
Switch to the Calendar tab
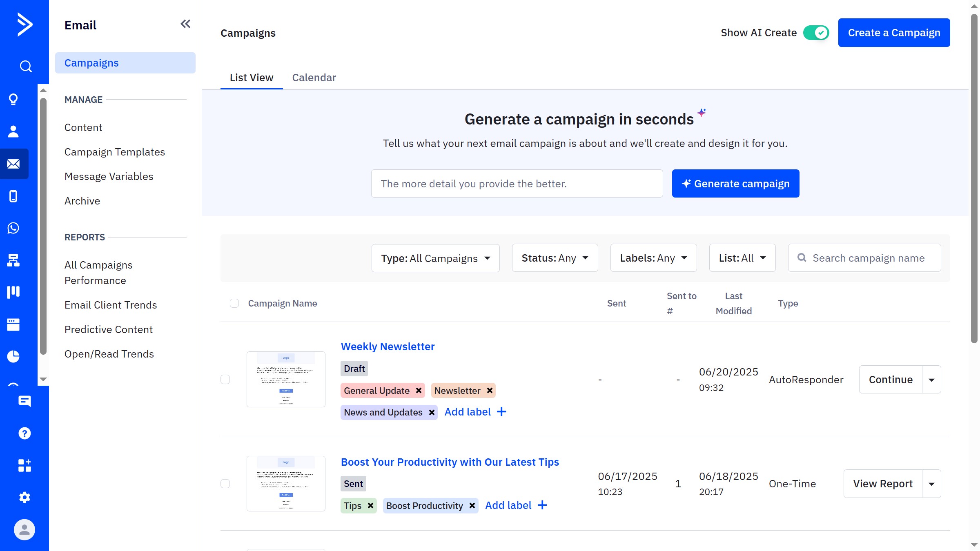click(x=314, y=78)
